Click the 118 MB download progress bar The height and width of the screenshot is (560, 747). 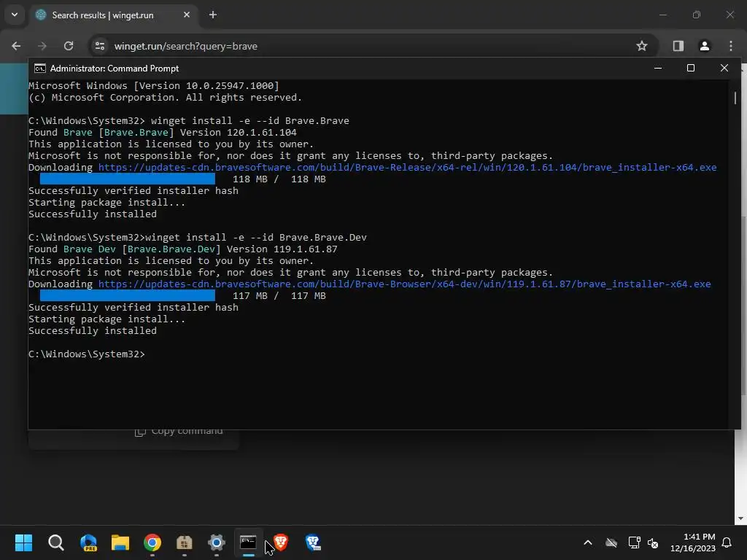(127, 179)
